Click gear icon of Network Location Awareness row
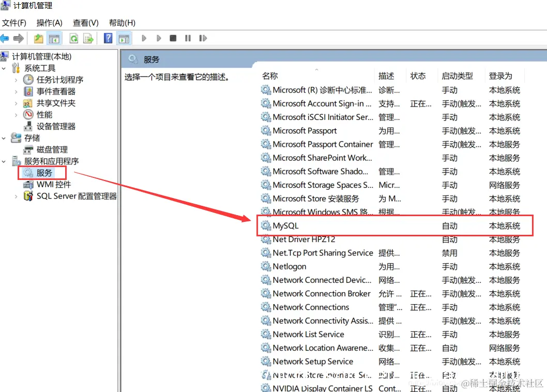The height and width of the screenshot is (392, 547). pos(266,348)
